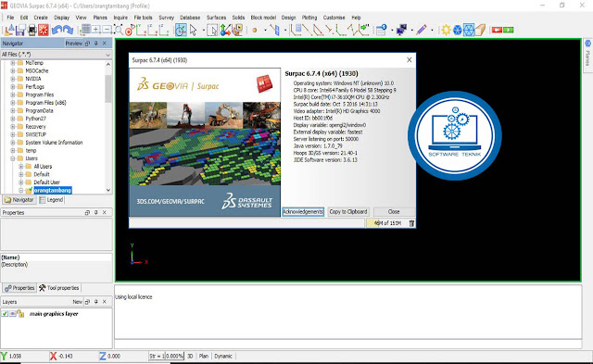Click the dual monitors display icon
This screenshot has height=364, width=593.
coord(401,30)
